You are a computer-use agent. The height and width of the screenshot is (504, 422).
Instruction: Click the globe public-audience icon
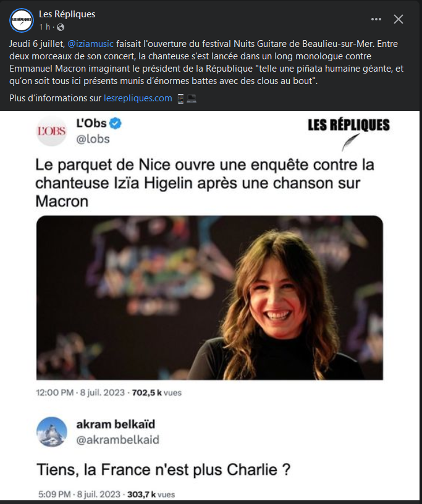(61, 27)
